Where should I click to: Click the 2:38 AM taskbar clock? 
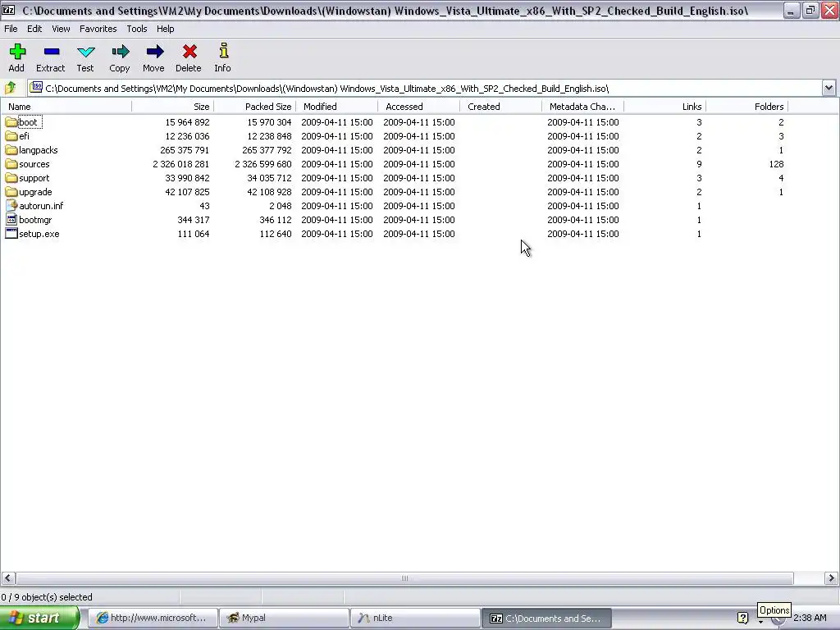pyautogui.click(x=810, y=618)
